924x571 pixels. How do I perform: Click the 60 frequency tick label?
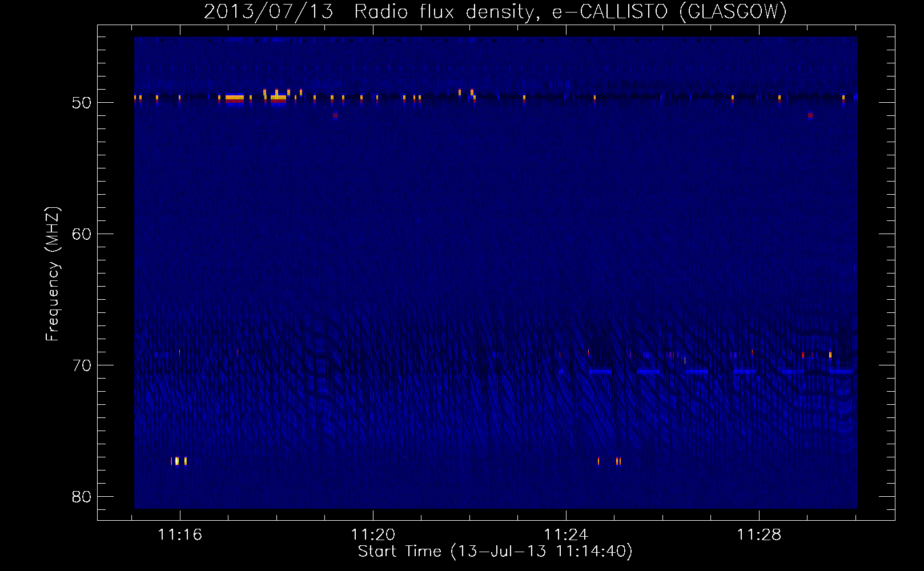coord(82,234)
